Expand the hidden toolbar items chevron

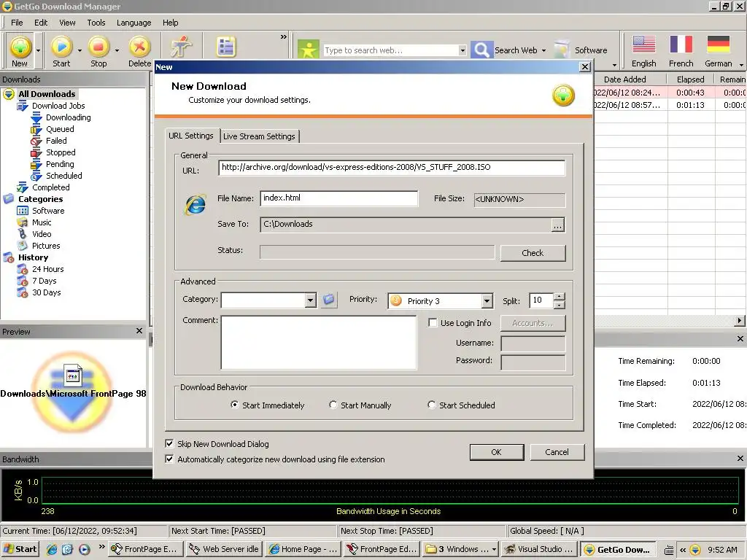click(x=284, y=36)
